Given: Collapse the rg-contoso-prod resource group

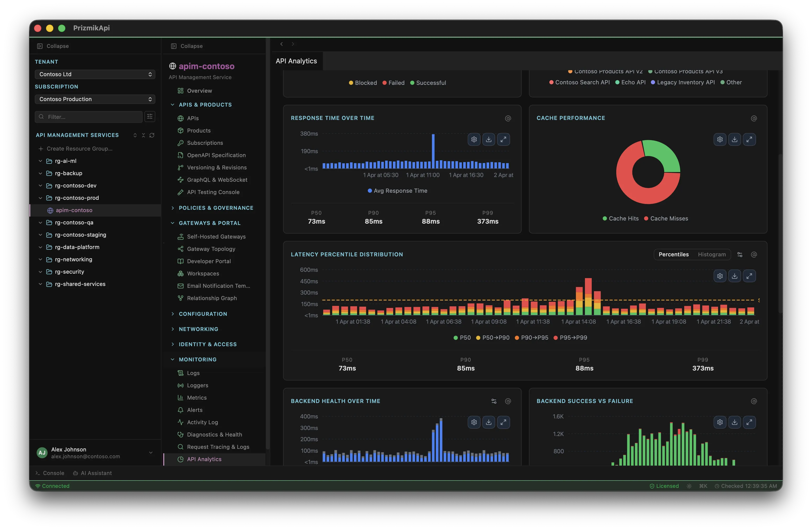Looking at the screenshot, I should coord(40,198).
